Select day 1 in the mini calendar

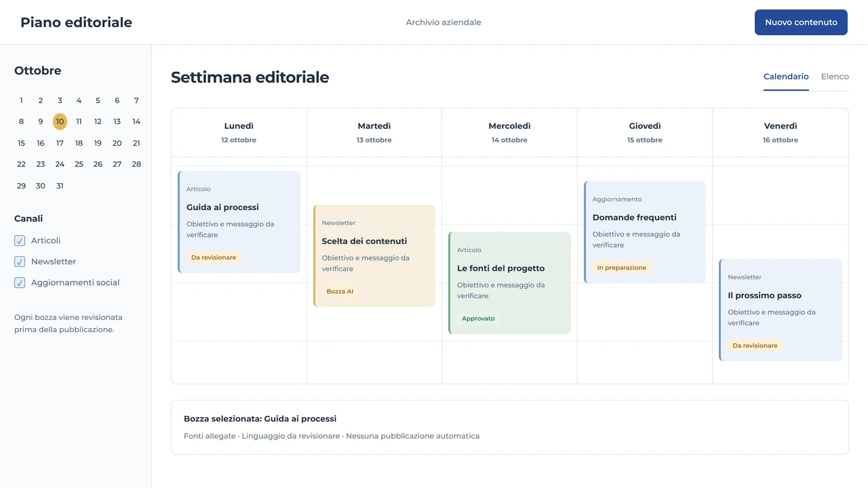click(21, 100)
